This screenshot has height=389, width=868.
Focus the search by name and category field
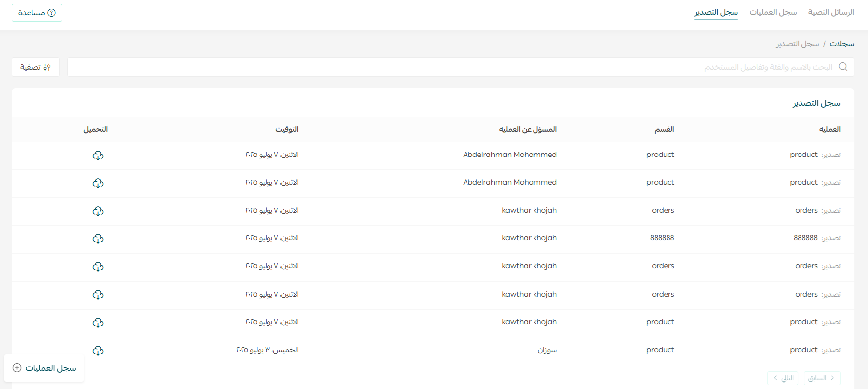point(447,67)
